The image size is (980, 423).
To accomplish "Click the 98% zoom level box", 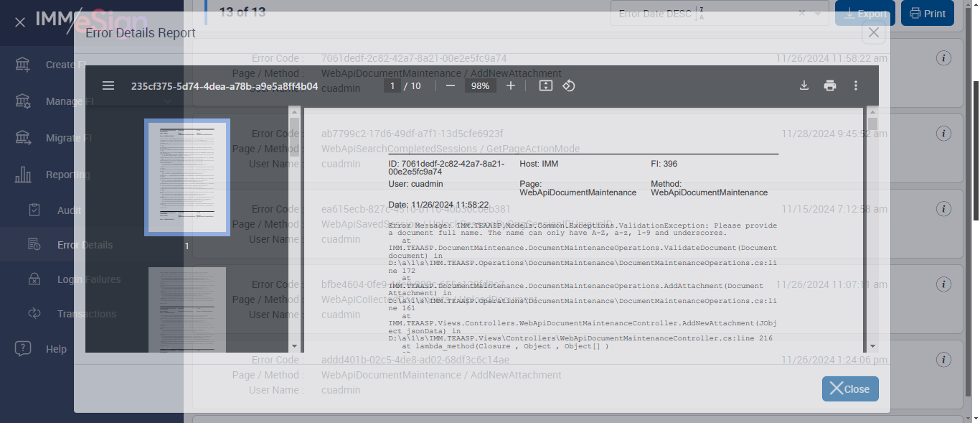I will 481,85.
